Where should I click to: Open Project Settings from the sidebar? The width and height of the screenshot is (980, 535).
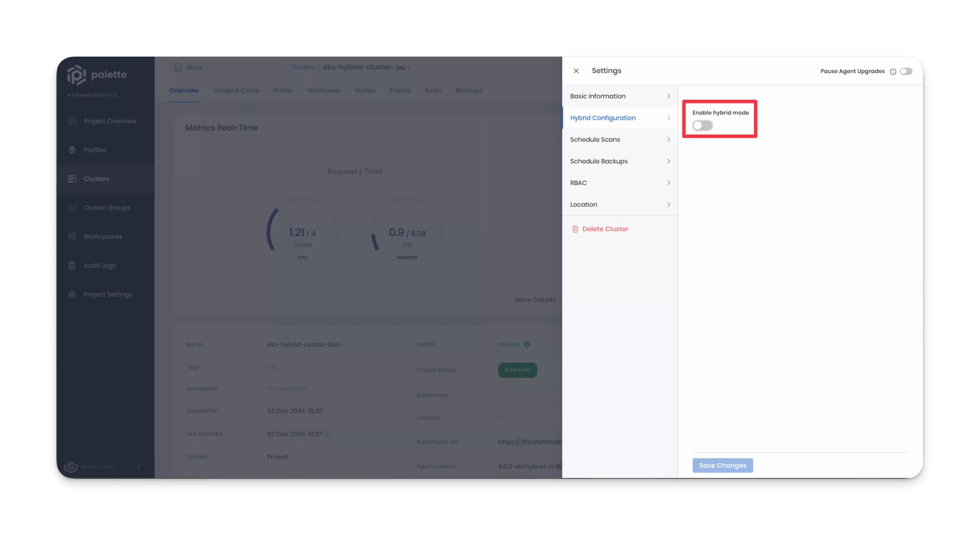[x=108, y=294]
